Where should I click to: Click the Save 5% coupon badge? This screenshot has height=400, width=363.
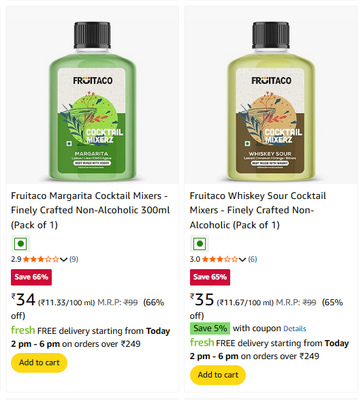(210, 328)
